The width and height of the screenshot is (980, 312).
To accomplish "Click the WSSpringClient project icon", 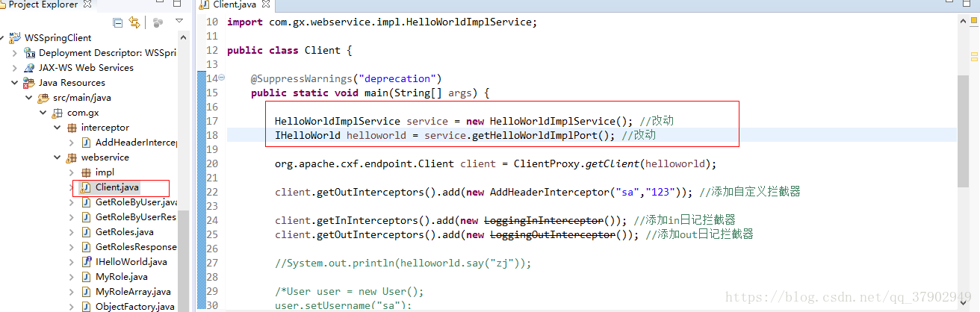I will (x=15, y=38).
